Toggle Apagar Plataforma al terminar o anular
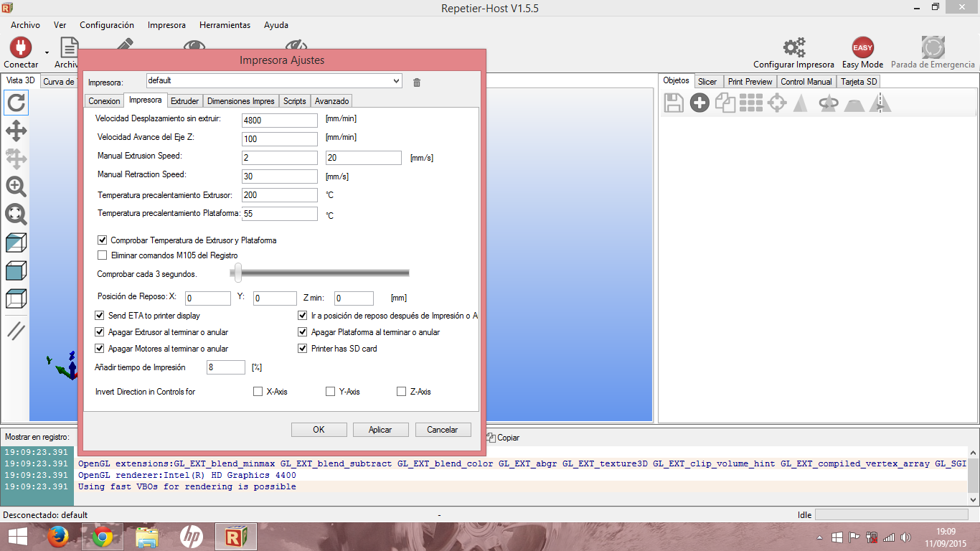The image size is (980, 551). 303,332
